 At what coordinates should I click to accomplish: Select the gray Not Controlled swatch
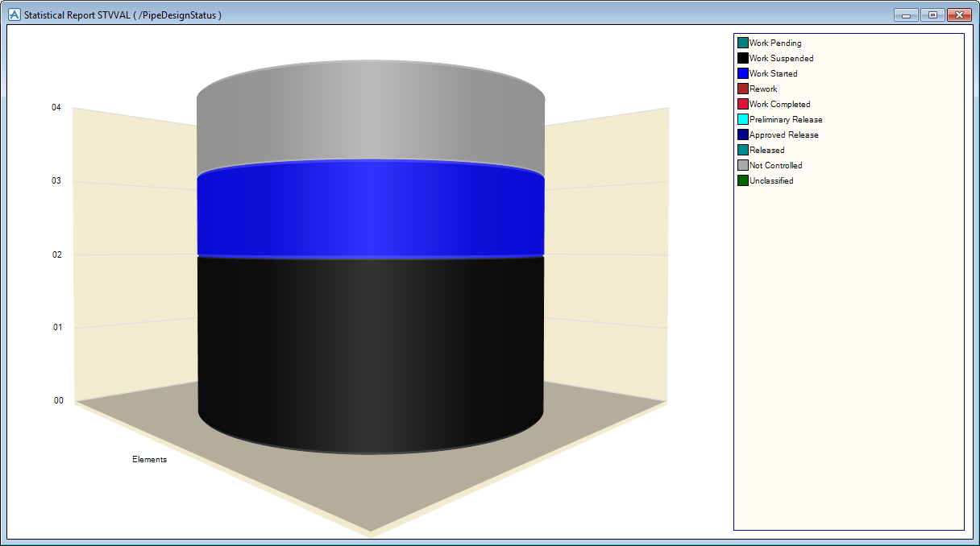pyautogui.click(x=743, y=165)
